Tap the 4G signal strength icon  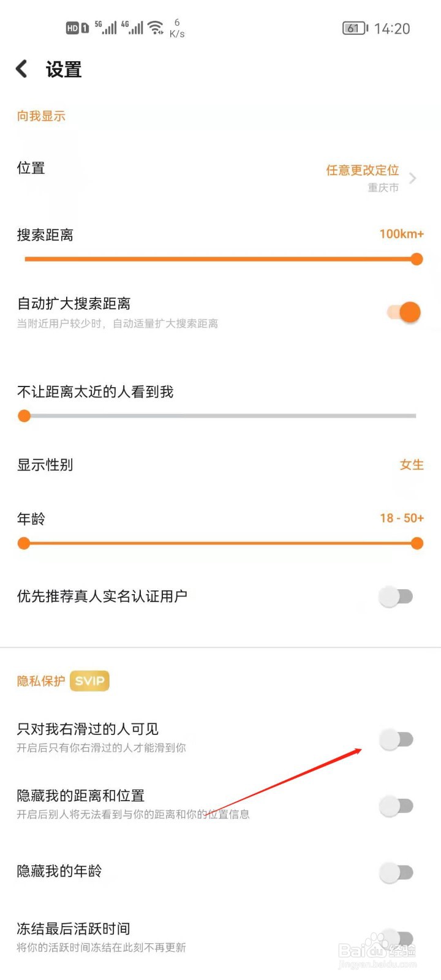[x=132, y=28]
